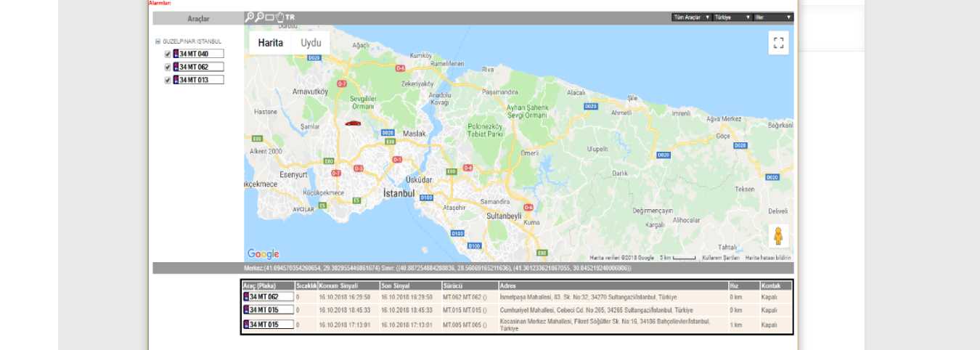Click the Araçlar panel header
Viewport: 980px width, 350px height.
(198, 19)
